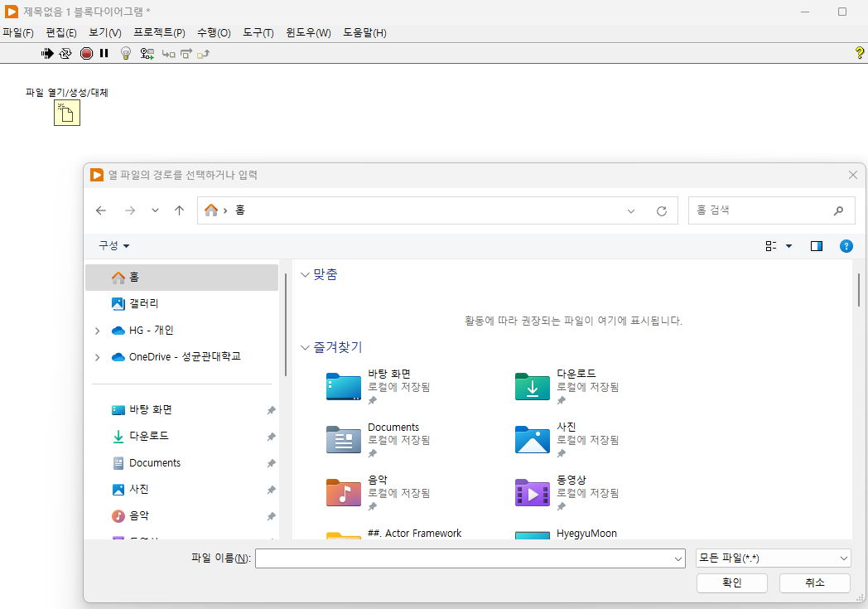Image resolution: width=868 pixels, height=609 pixels.
Task: Open the 편집(E) menu
Action: (x=61, y=32)
